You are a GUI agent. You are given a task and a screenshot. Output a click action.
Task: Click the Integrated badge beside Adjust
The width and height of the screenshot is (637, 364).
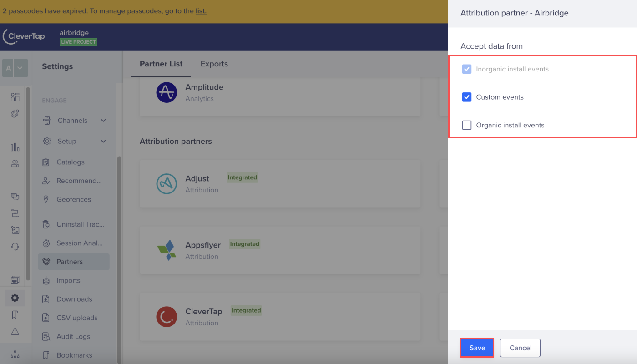[x=243, y=177]
